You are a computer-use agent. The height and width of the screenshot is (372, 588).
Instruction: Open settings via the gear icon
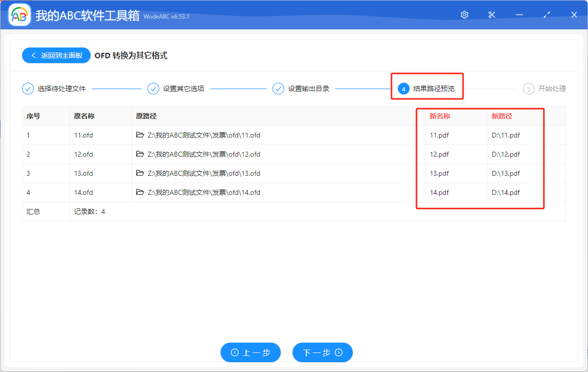pyautogui.click(x=464, y=15)
